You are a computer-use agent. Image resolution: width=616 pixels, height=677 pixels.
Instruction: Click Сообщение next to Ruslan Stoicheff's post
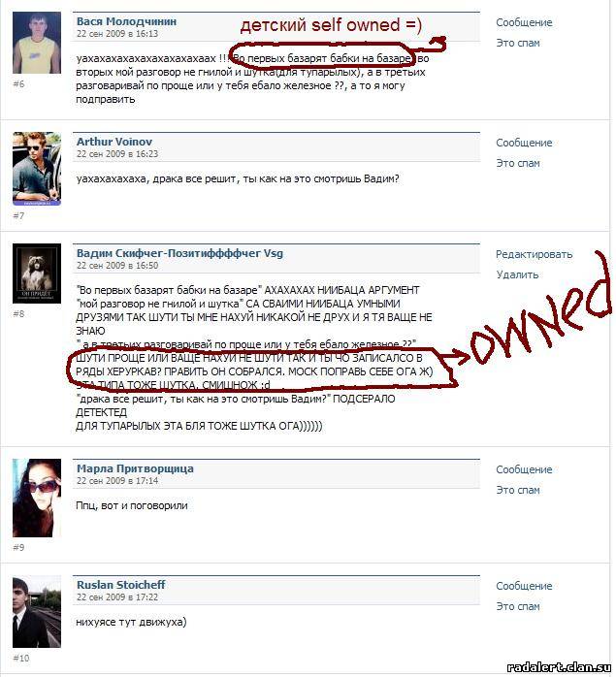[524, 587]
